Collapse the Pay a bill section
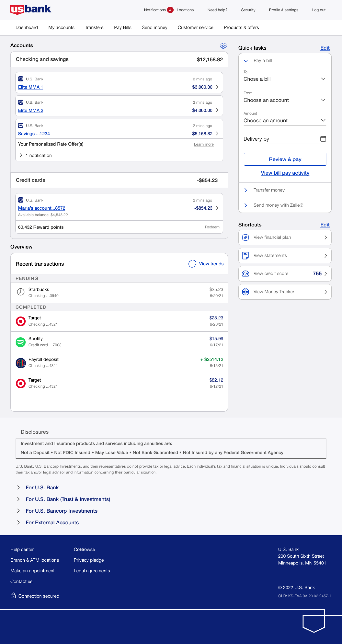The image size is (342, 644). (246, 61)
